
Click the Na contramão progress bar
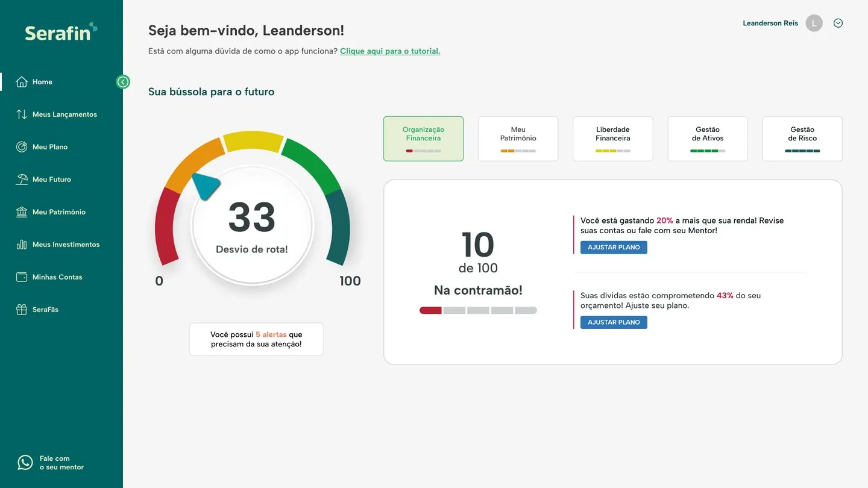pyautogui.click(x=478, y=310)
